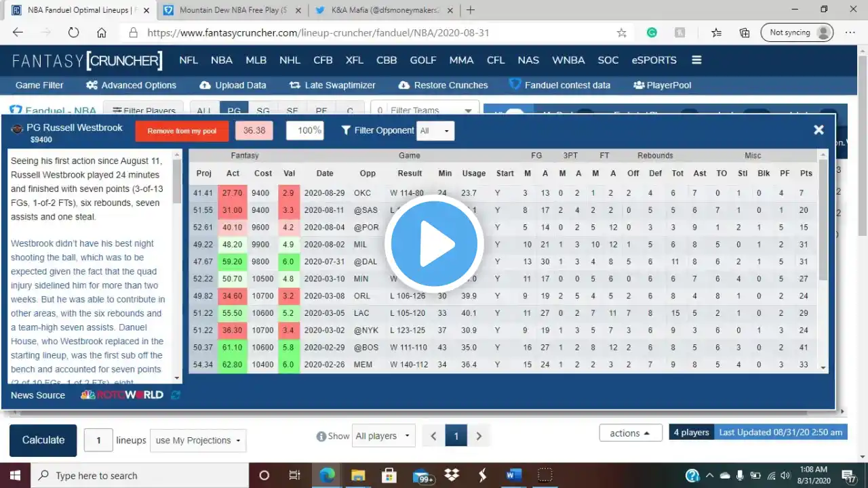Open the Filter Teams dropdown
Viewport: 868px width, 488px height.
(x=425, y=110)
